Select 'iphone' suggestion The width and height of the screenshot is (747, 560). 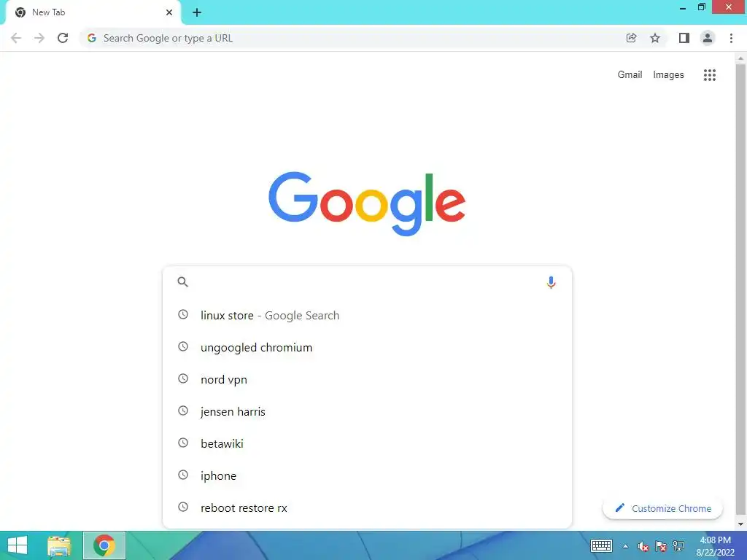(367, 475)
